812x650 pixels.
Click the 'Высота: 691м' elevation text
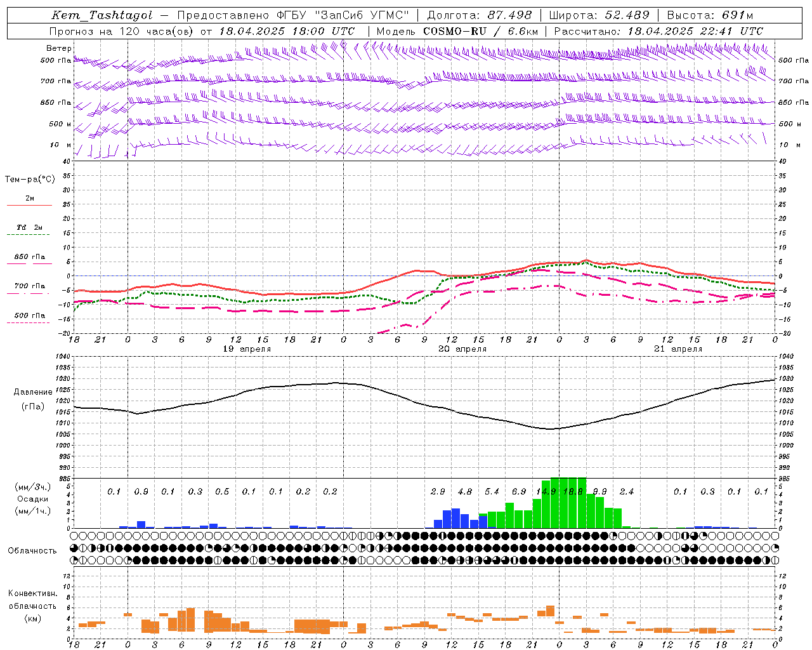[x=710, y=15]
